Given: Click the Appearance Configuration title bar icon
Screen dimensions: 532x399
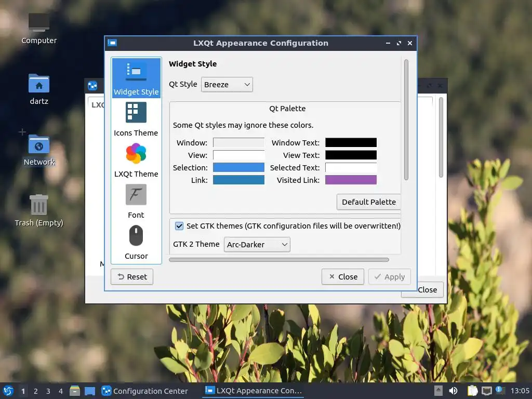Looking at the screenshot, I should (x=112, y=43).
